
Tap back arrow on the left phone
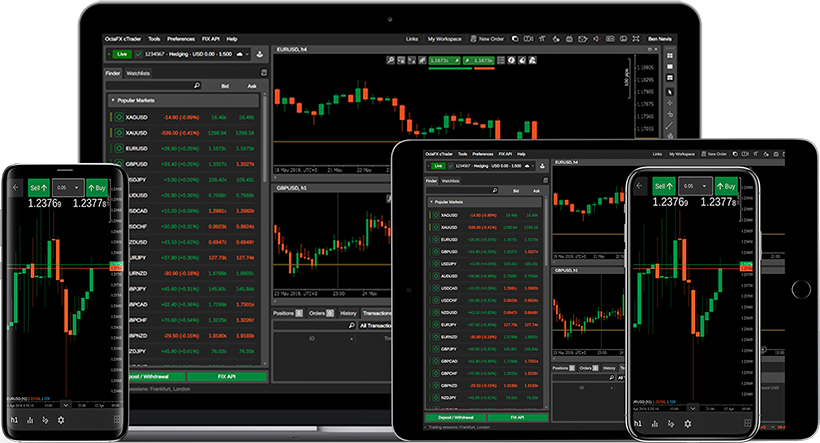(x=16, y=187)
